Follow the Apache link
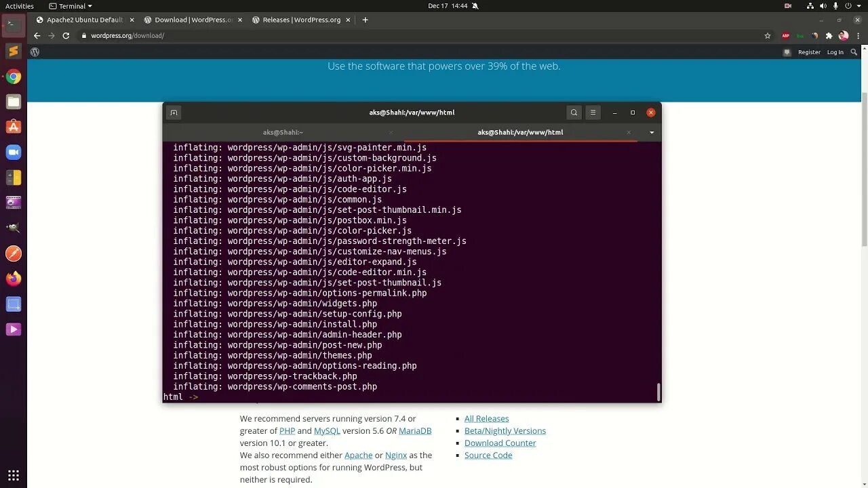This screenshot has width=868, height=488. [359, 455]
